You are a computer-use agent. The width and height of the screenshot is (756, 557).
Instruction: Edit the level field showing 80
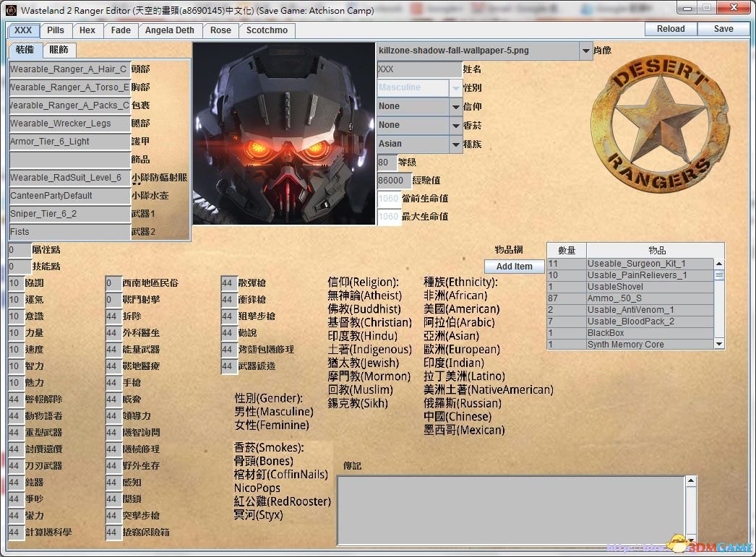click(387, 163)
